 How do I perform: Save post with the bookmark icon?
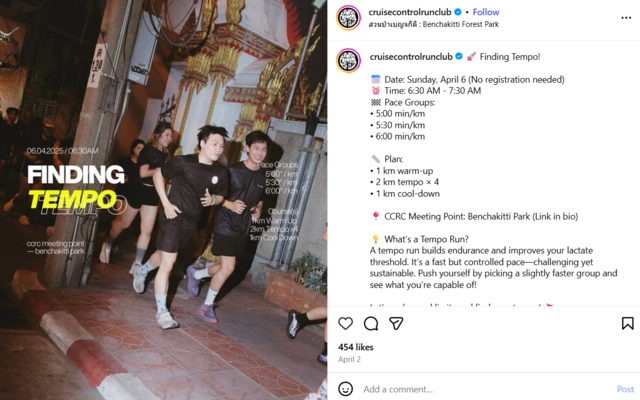pyautogui.click(x=627, y=324)
